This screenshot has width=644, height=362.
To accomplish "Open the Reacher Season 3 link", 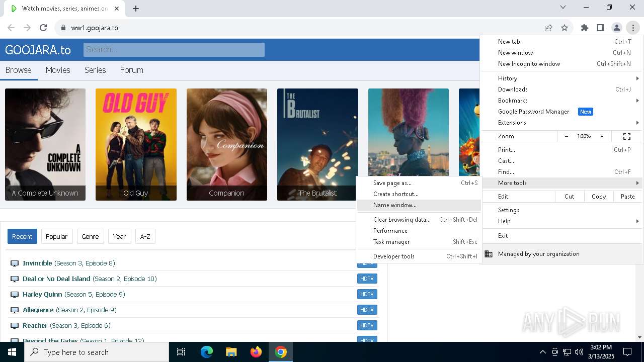I will coord(66,326).
